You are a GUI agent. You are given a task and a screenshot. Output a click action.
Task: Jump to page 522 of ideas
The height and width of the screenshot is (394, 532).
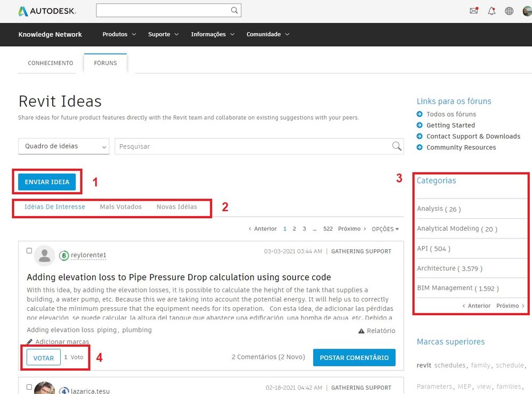click(328, 229)
